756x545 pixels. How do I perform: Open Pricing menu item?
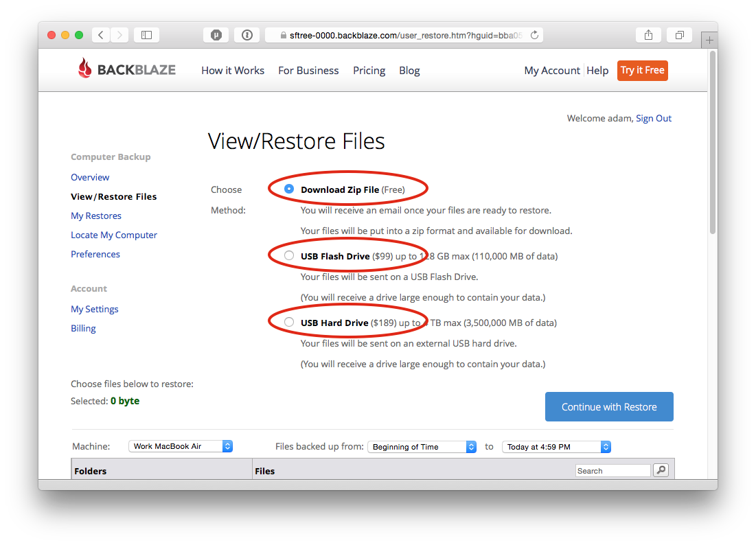(369, 70)
